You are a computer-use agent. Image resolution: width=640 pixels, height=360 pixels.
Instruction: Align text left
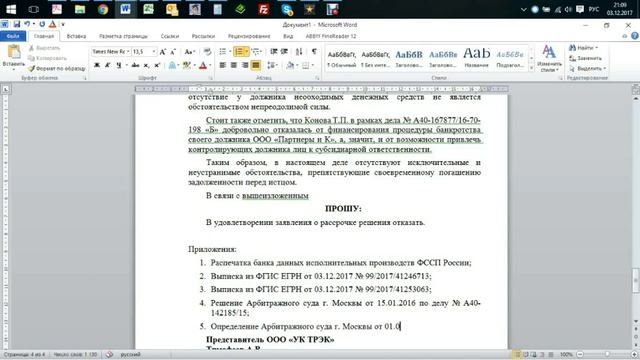pos(222,65)
